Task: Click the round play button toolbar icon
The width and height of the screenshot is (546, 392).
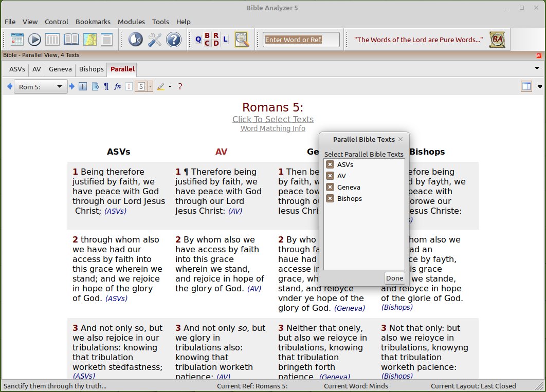Action: click(34, 40)
